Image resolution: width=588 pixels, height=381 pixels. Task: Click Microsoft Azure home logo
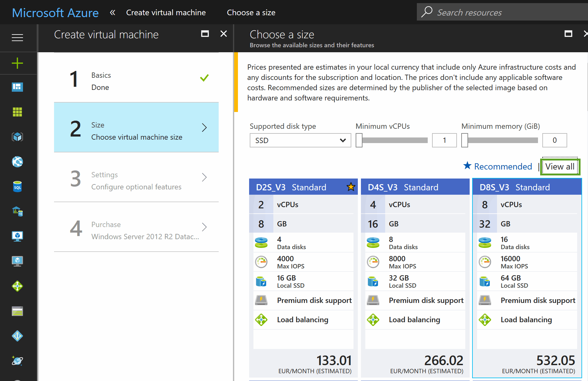(x=55, y=13)
